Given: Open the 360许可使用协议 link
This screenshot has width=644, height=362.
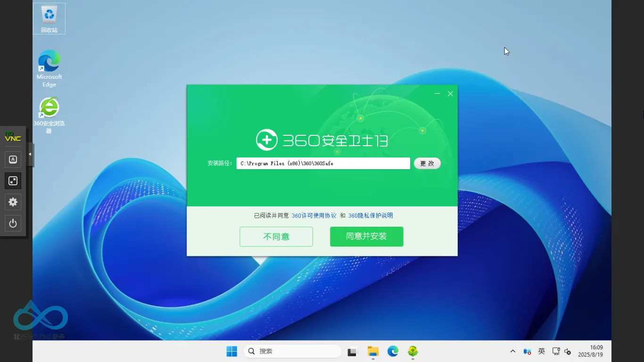Looking at the screenshot, I should tap(314, 215).
